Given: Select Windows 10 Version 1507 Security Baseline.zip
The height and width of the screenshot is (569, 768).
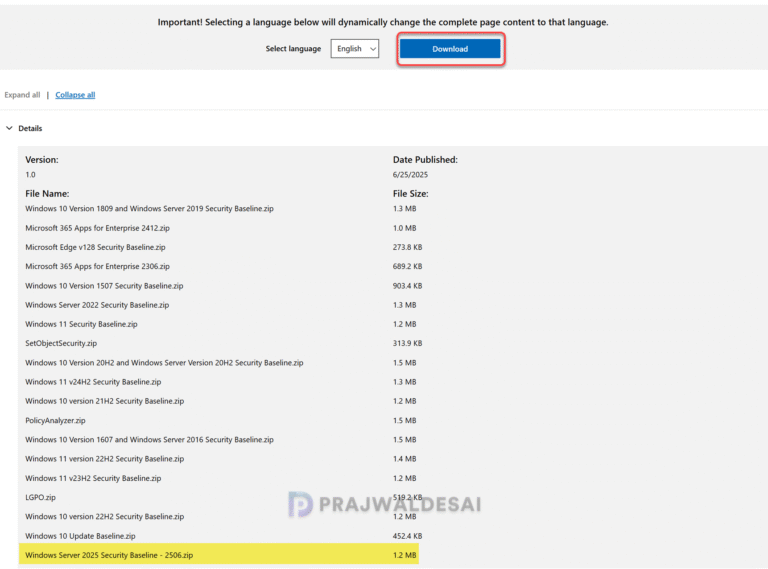Looking at the screenshot, I should point(104,286).
